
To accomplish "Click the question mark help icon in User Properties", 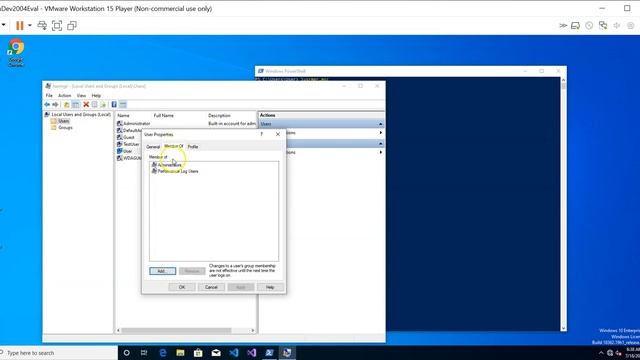I will pos(262,134).
